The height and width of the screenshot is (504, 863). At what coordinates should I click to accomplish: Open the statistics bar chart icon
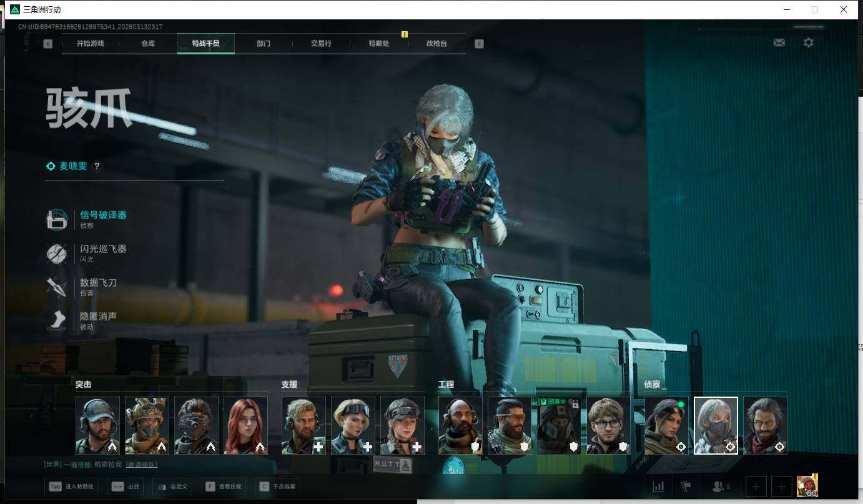pyautogui.click(x=658, y=487)
